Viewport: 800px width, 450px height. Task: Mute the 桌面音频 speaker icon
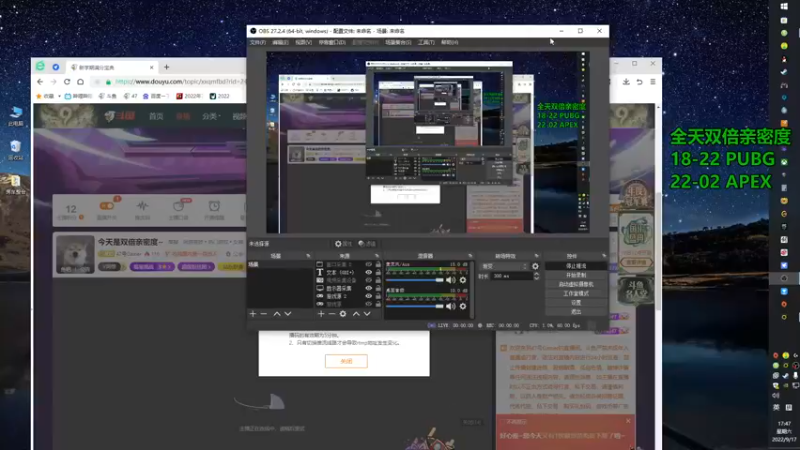tap(451, 306)
